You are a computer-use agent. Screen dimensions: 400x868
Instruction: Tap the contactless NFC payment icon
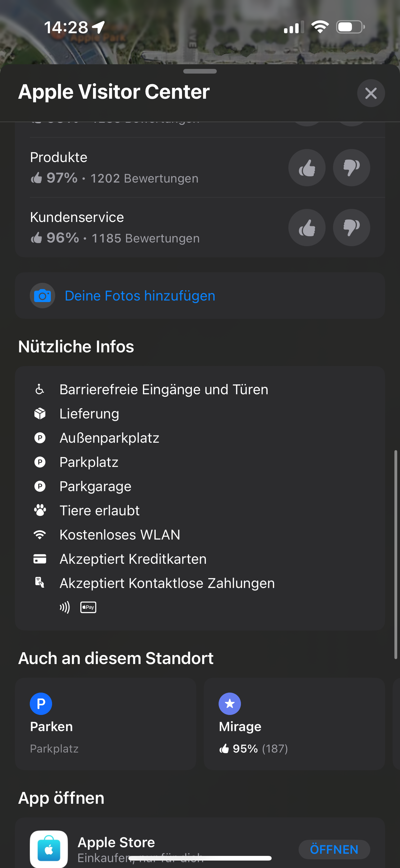pos(64,607)
